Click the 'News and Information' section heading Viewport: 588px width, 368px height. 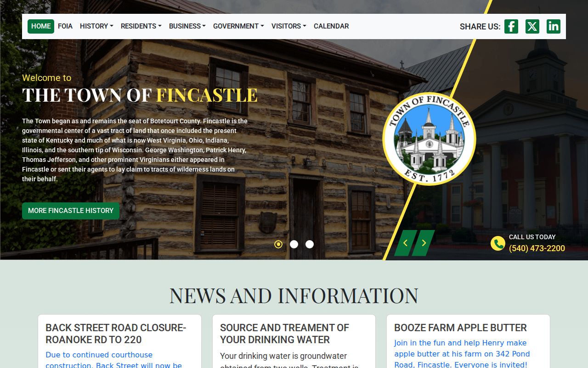tap(294, 295)
